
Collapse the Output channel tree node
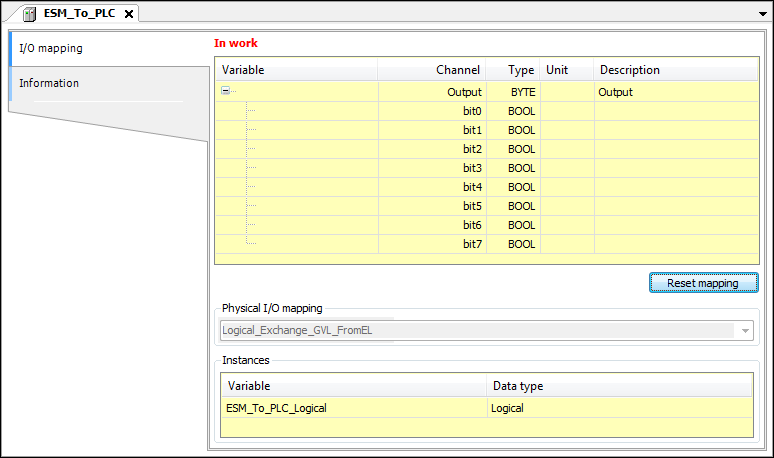click(x=226, y=92)
